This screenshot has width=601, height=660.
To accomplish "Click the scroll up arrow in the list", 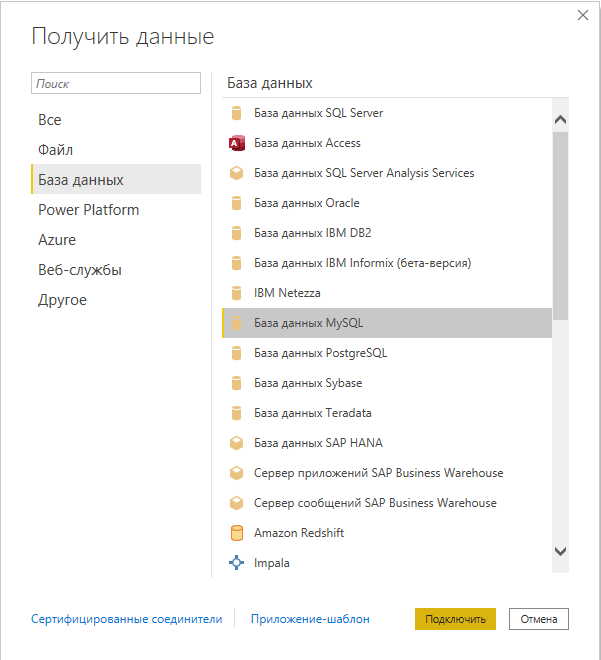I will point(560,120).
